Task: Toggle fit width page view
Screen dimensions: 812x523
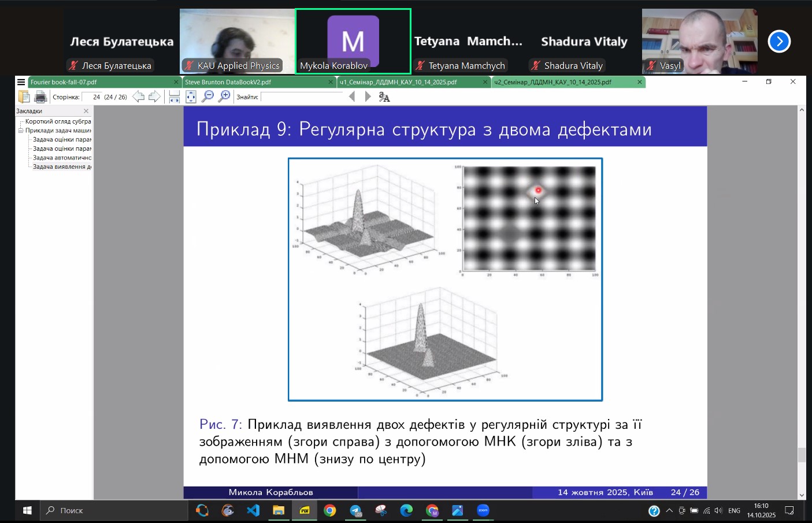Action: tap(174, 97)
